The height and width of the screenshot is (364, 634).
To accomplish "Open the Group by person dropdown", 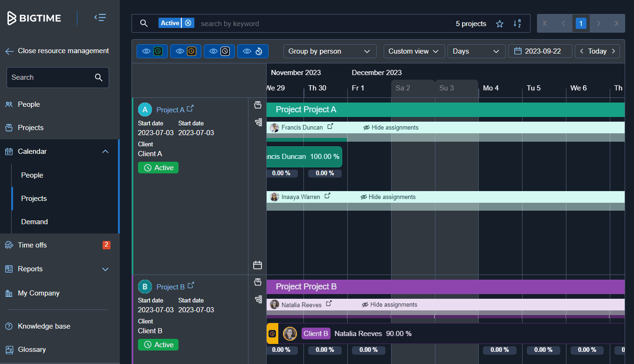I will (330, 51).
